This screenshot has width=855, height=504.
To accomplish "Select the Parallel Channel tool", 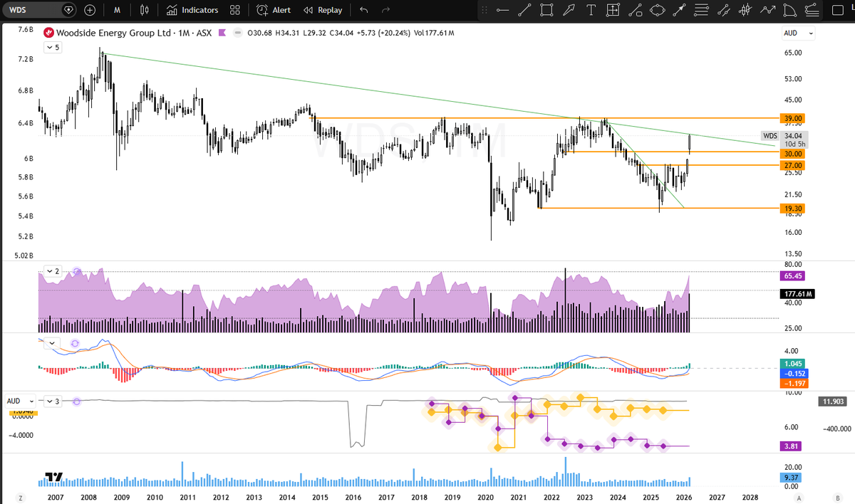I will click(724, 10).
